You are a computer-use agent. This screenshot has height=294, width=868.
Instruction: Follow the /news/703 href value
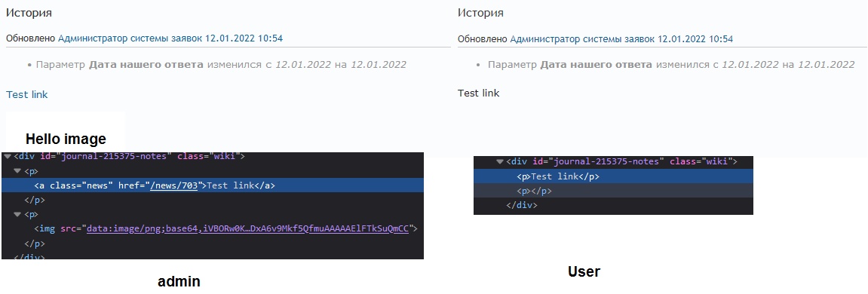pos(173,186)
